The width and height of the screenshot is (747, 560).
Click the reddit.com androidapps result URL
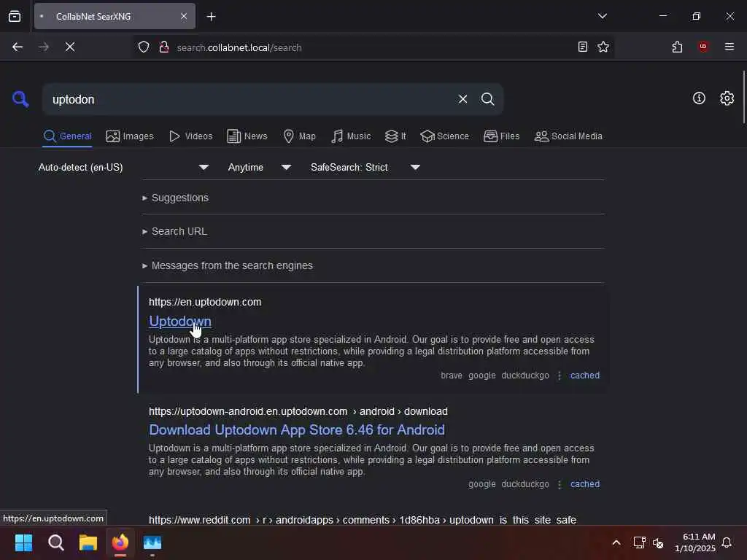pyautogui.click(x=363, y=519)
